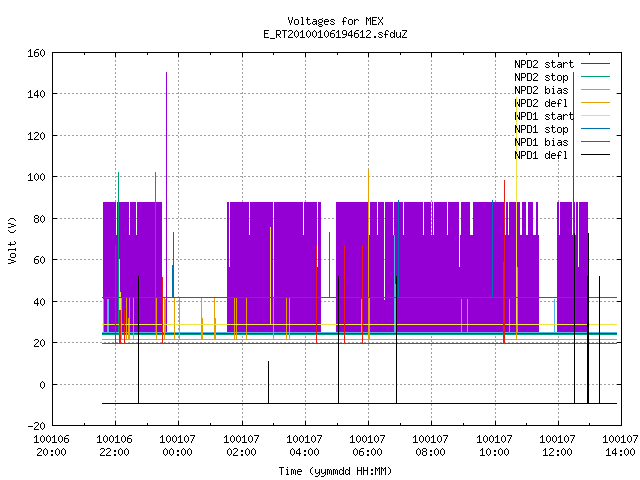Click the 120 y-axis tick label

point(36,136)
